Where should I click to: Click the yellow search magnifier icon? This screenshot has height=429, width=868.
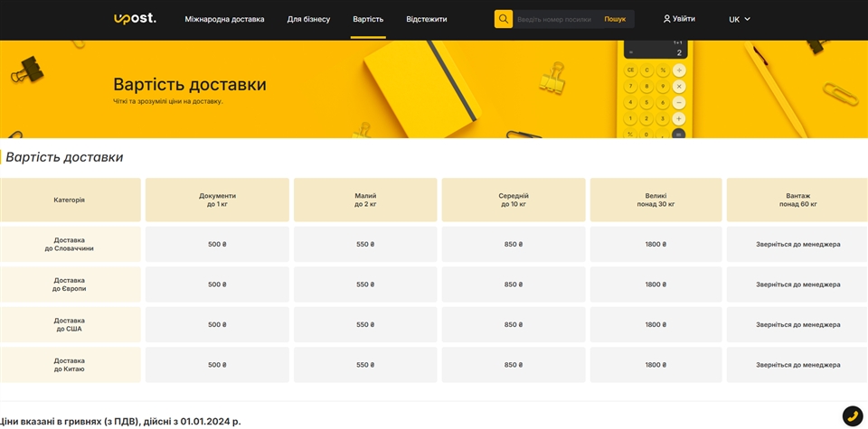tap(504, 19)
